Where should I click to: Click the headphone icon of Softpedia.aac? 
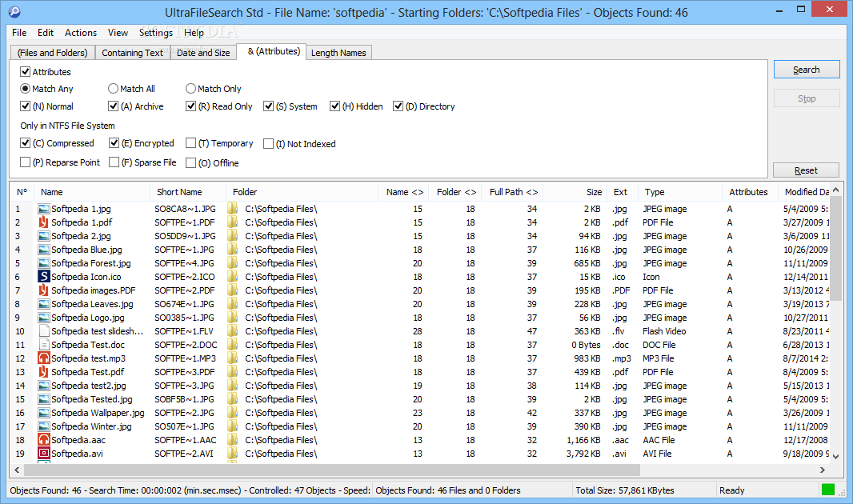click(x=43, y=440)
